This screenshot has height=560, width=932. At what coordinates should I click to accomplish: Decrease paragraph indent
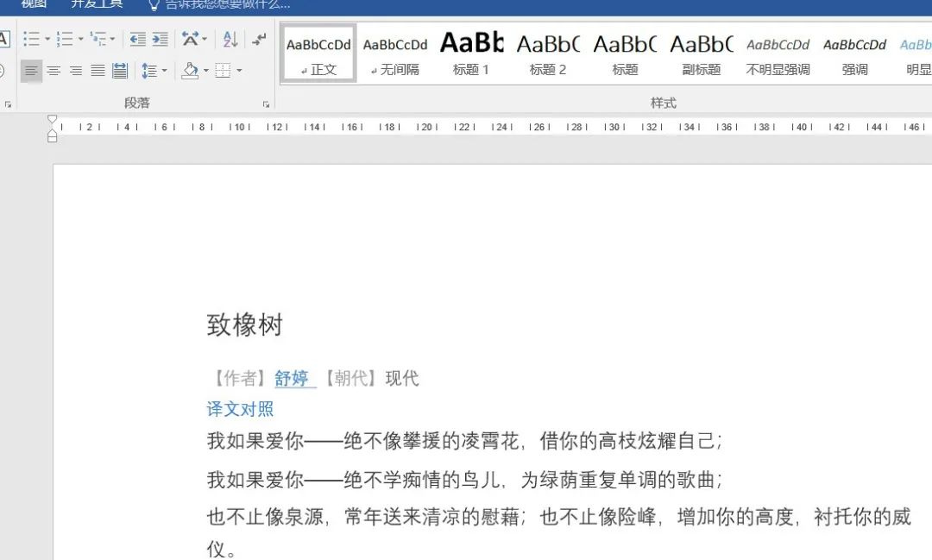(138, 39)
